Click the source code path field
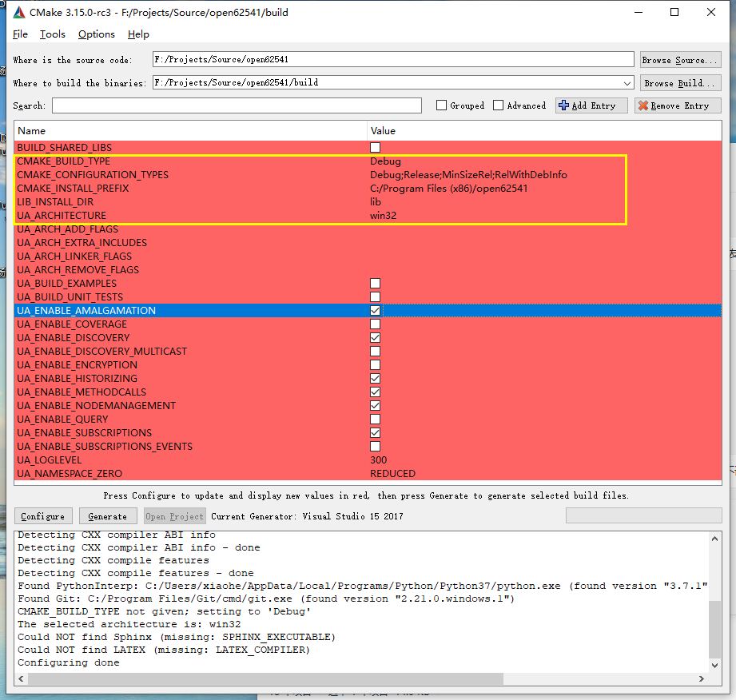The width and height of the screenshot is (736, 700). [393, 60]
